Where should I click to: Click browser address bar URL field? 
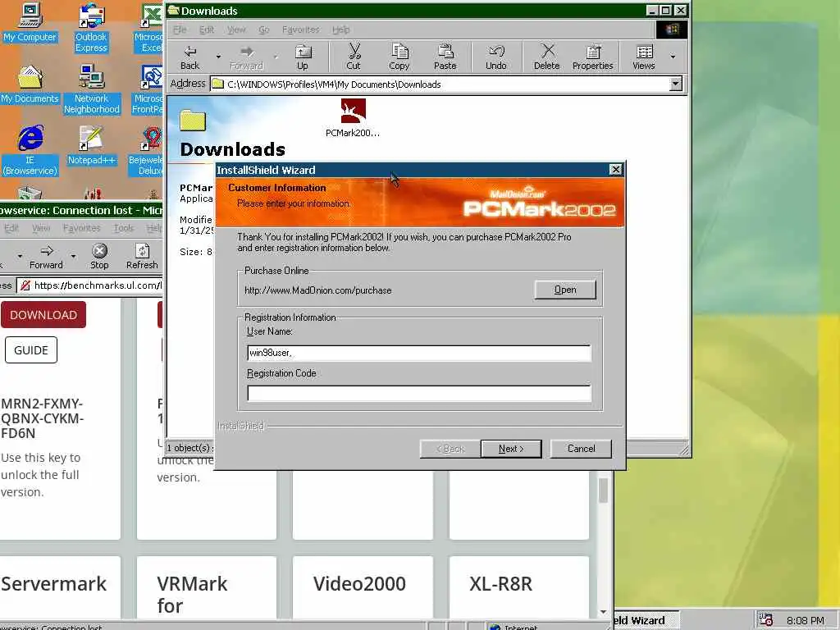(90, 285)
